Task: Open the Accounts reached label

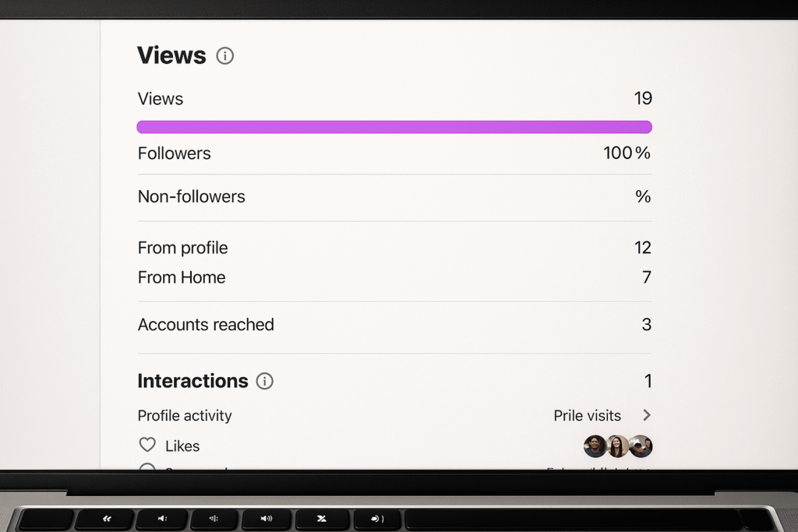Action: pos(206,325)
